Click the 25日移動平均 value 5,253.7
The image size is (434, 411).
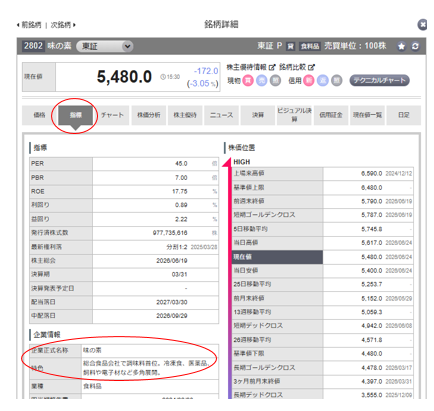click(372, 284)
